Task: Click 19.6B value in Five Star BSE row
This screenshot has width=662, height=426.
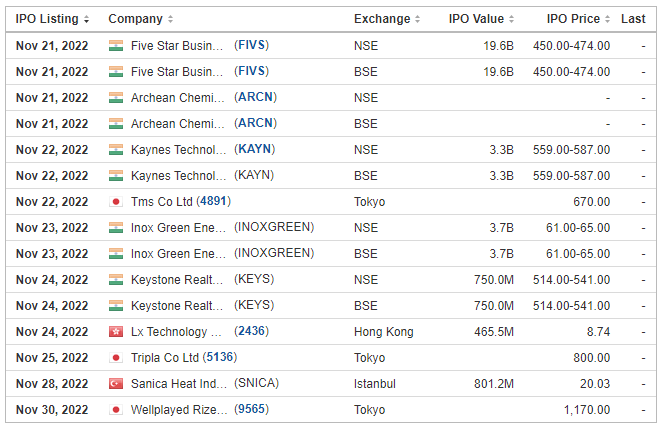Action: pos(498,72)
